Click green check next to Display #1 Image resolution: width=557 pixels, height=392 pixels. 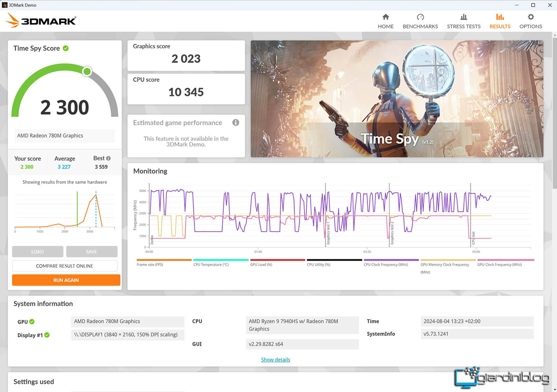(47, 335)
